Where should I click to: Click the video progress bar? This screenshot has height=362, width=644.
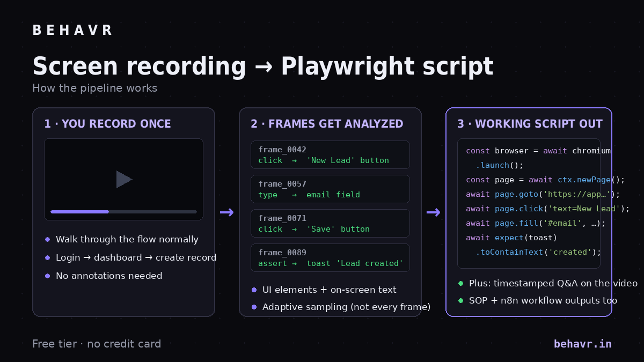click(x=123, y=212)
